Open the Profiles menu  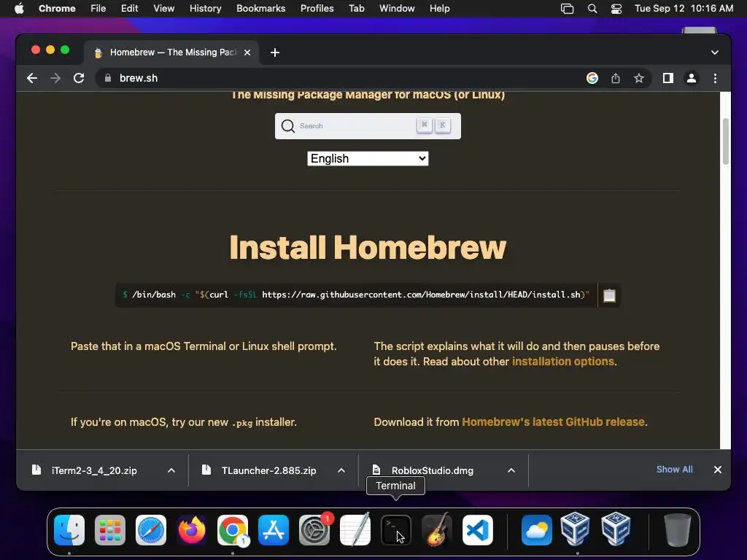317,9
